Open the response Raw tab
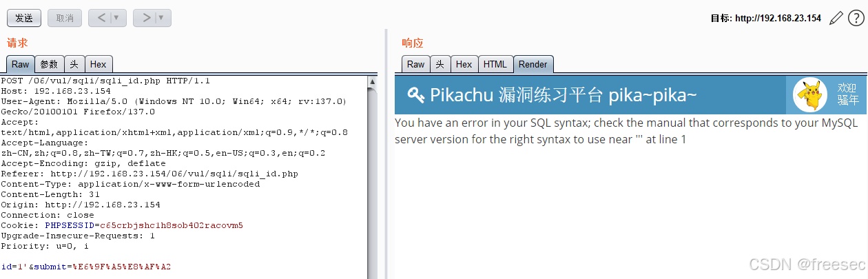Viewport: 868px width, 279px height. click(x=416, y=64)
